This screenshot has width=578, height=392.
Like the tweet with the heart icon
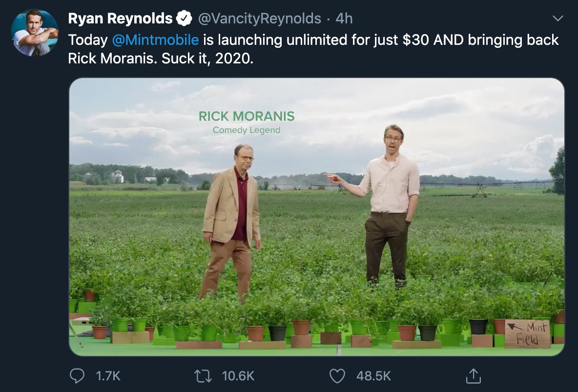pos(337,375)
